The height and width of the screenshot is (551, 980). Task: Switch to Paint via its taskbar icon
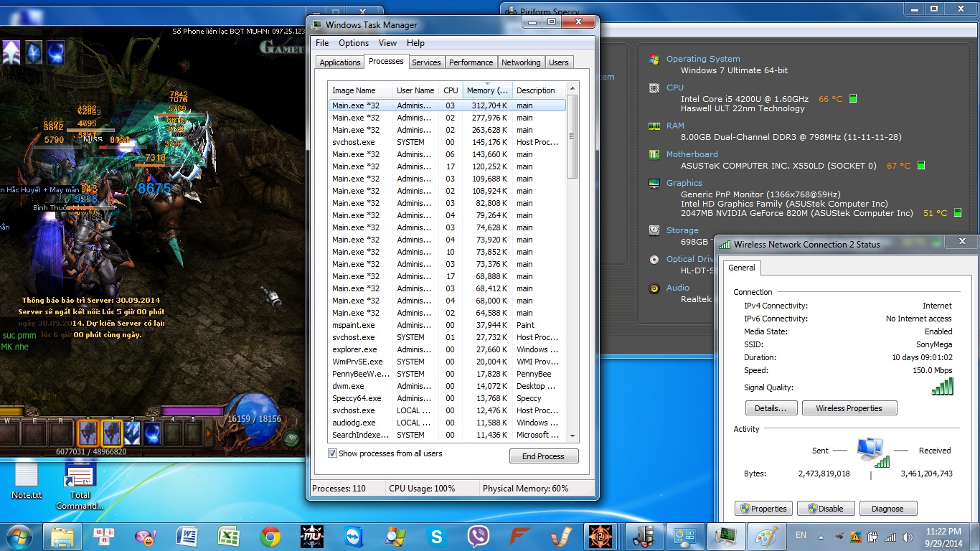pyautogui.click(x=768, y=537)
